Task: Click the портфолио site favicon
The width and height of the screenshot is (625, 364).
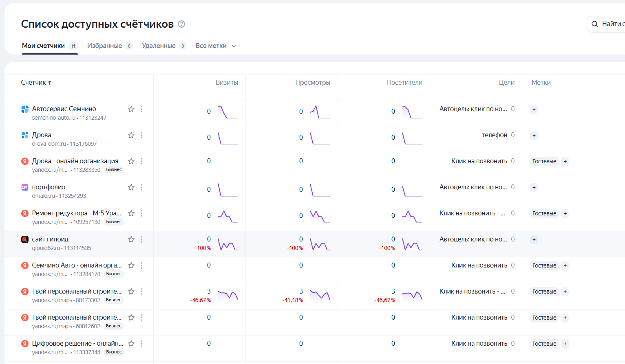Action: [25, 187]
